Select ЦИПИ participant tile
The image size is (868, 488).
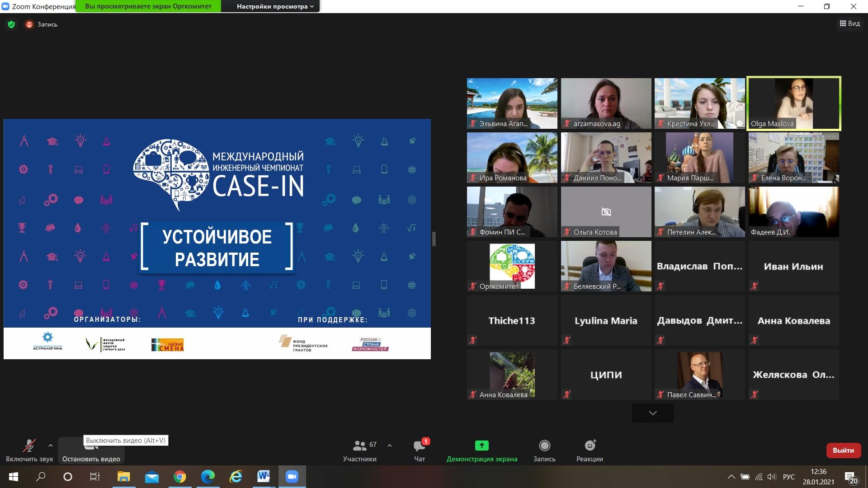(606, 375)
